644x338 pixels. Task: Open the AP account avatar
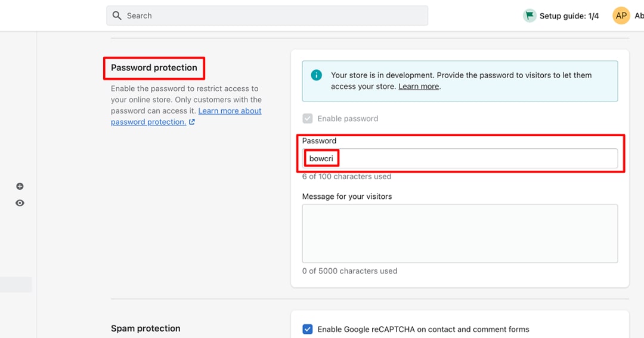621,16
